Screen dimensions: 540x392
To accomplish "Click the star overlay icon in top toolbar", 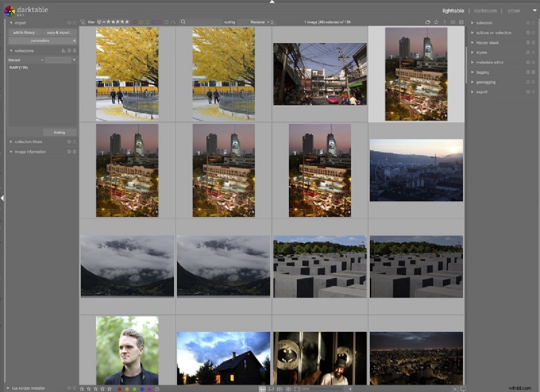I will (436, 22).
